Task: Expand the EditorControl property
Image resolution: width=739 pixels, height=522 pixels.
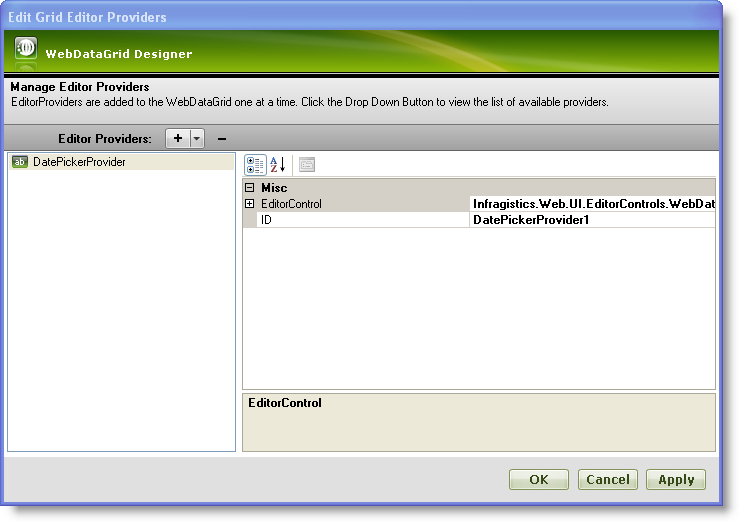Action: 250,204
